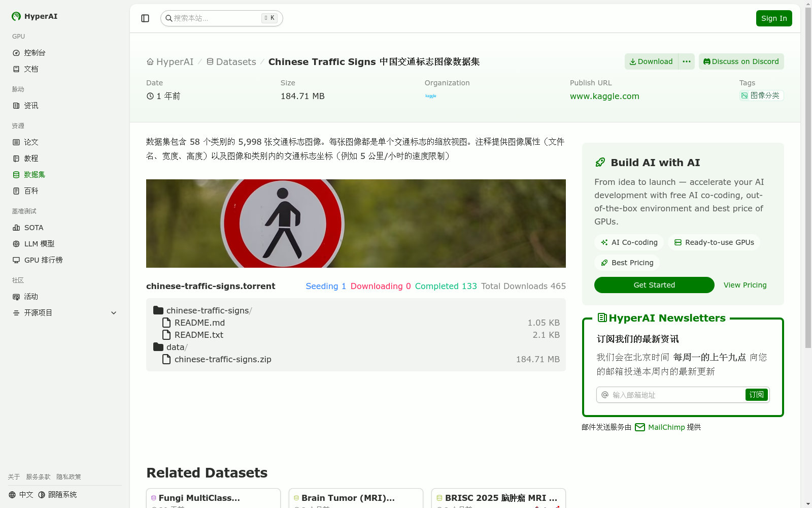Open the www.kaggle.com publish link

click(604, 96)
